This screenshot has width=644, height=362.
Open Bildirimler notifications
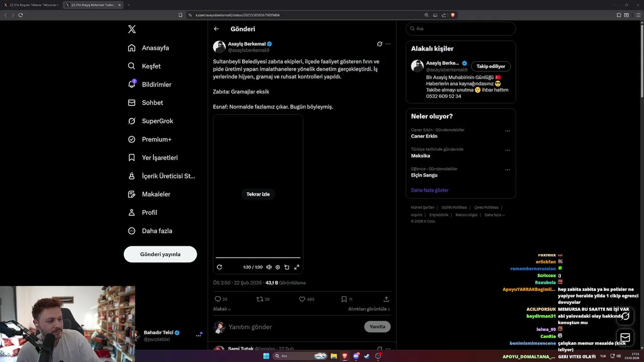(x=149, y=84)
